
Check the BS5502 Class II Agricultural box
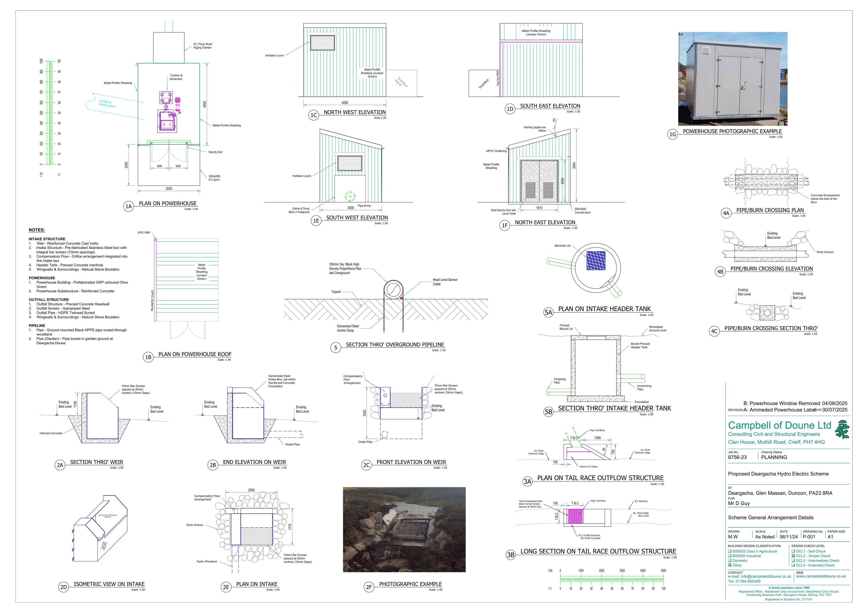click(x=730, y=551)
